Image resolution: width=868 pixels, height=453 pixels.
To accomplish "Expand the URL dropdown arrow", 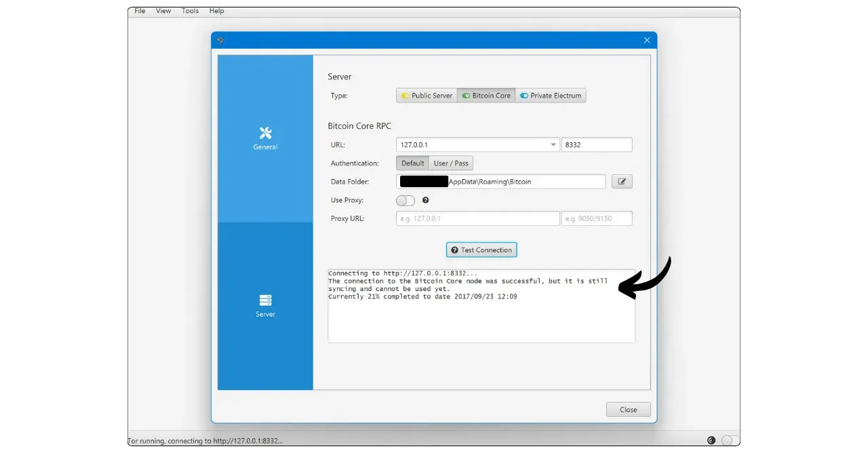I will [553, 144].
